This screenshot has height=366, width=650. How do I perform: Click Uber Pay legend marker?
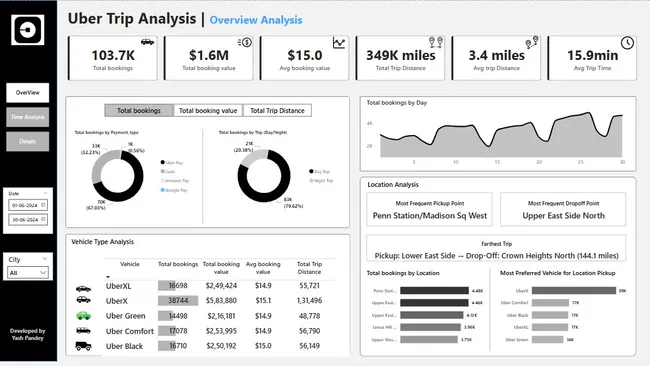coord(162,162)
